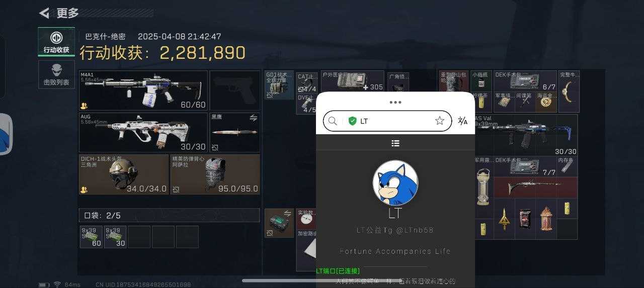Select the AUG rifle item

[x=143, y=132]
